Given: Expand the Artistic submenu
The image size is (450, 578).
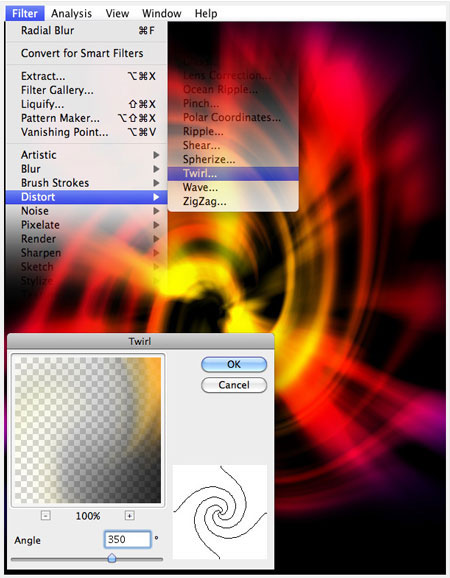Looking at the screenshot, I should pyautogui.click(x=87, y=155).
